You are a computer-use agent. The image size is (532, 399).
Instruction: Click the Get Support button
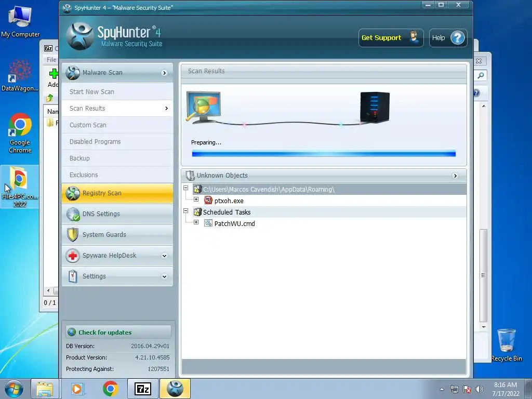coord(391,37)
